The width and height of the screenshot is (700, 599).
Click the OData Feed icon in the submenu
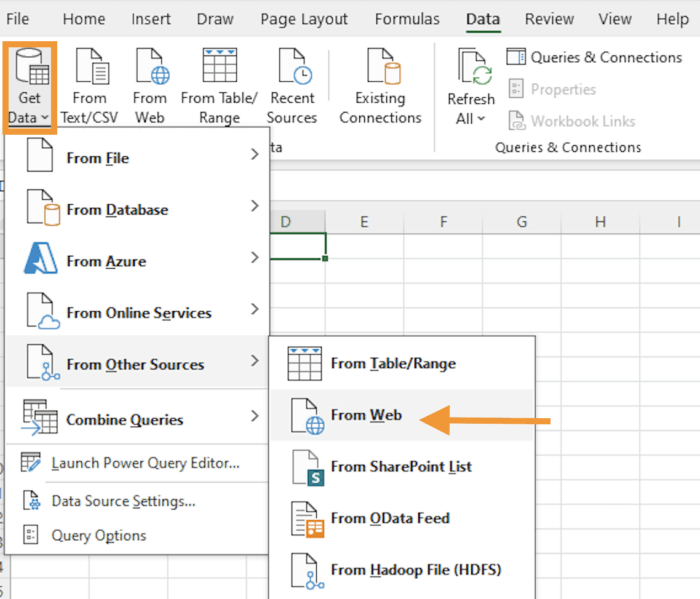(308, 520)
